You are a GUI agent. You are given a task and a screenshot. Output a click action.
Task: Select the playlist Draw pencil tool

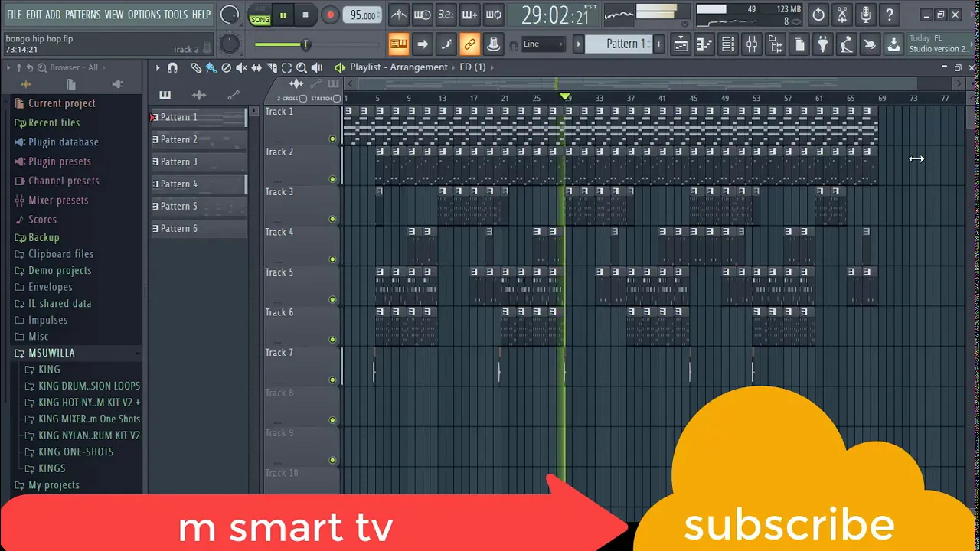(196, 67)
